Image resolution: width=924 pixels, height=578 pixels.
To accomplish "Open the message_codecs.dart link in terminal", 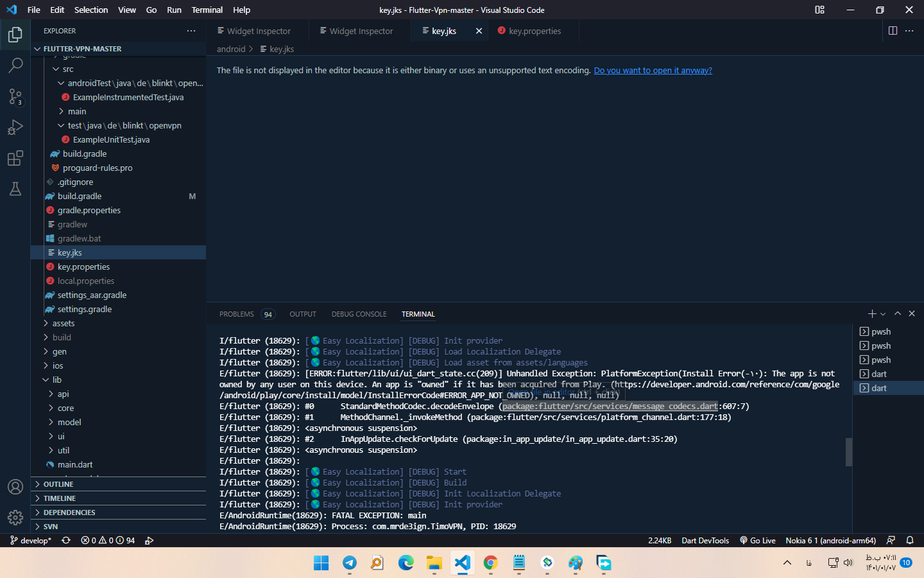I will click(x=610, y=407).
